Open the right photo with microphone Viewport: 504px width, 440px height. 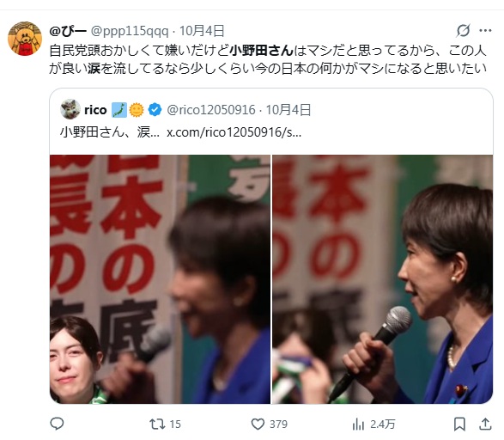point(382,279)
